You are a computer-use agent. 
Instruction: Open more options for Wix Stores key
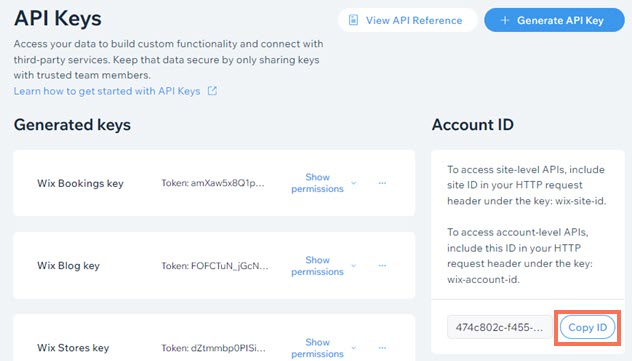coord(382,348)
